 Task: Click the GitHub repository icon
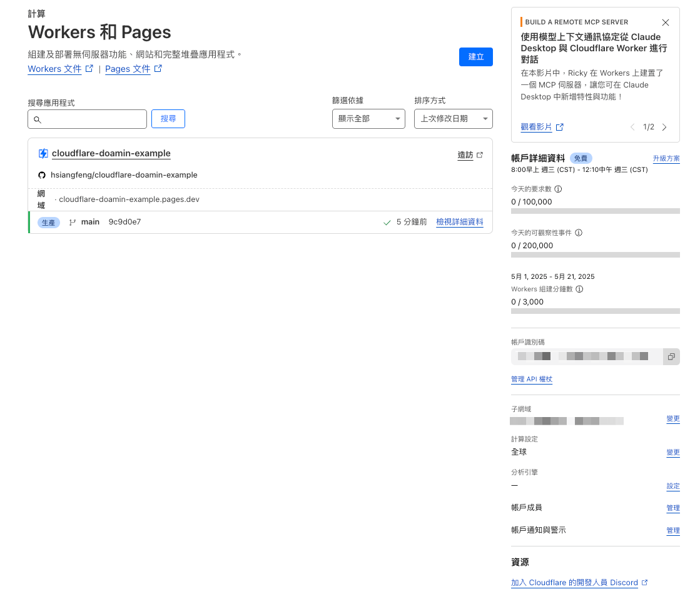tap(42, 175)
